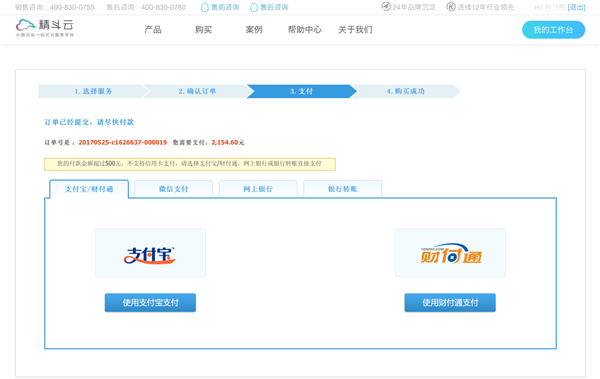Open the 购买 menu

203,29
